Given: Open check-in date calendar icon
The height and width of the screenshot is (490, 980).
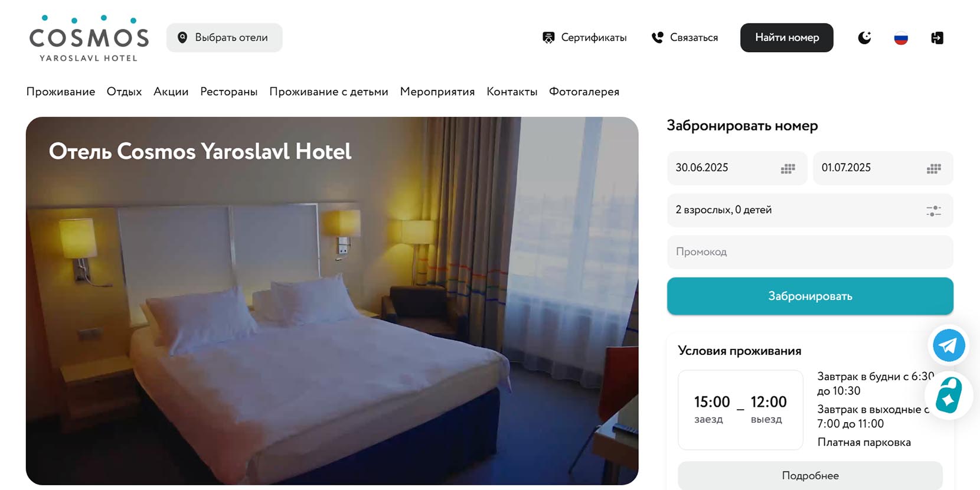Looking at the screenshot, I should click(788, 169).
